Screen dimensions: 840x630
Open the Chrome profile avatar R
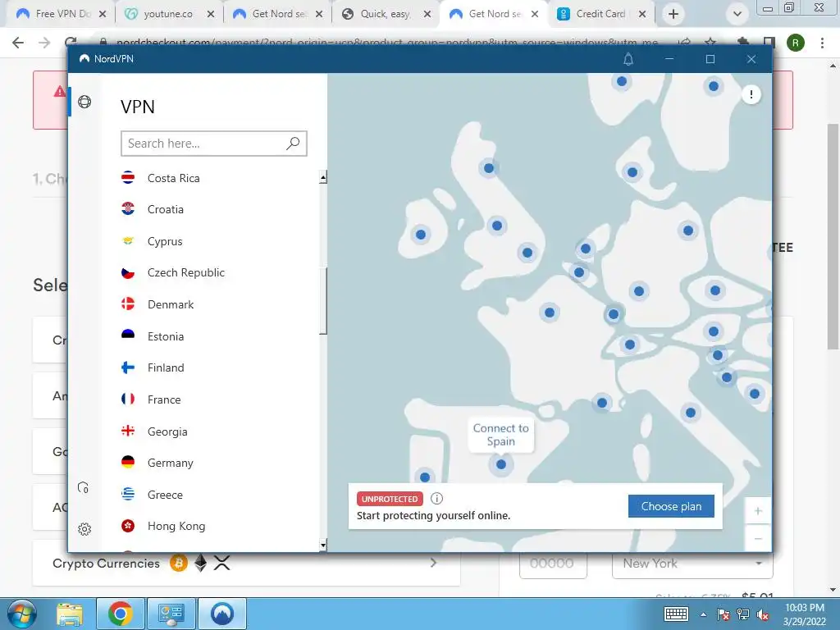[796, 43]
